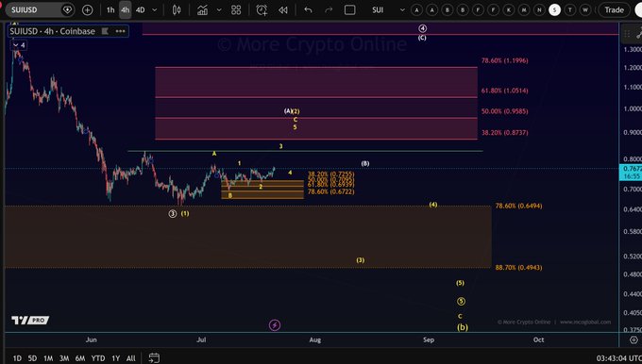The width and height of the screenshot is (642, 364).
Task: Select the 78.60% (0.6722) orange fib label
Action: point(330,191)
